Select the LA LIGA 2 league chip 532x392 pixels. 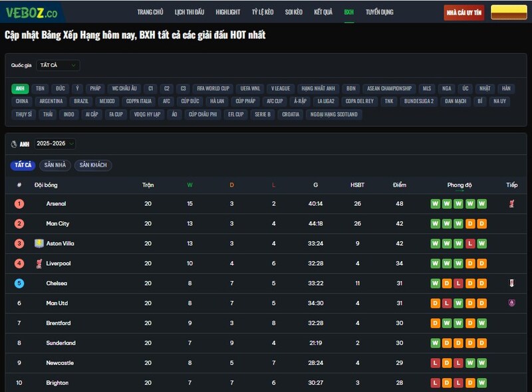pos(326,101)
